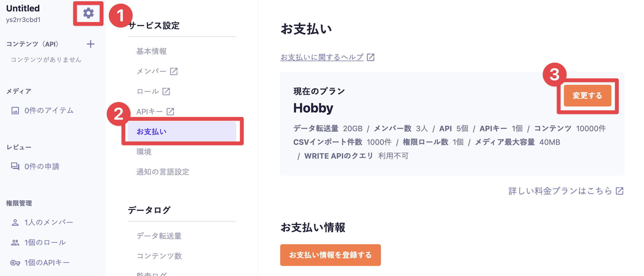Add new content API with plus icon
Viewport: 644px width, 276px height.
(91, 44)
